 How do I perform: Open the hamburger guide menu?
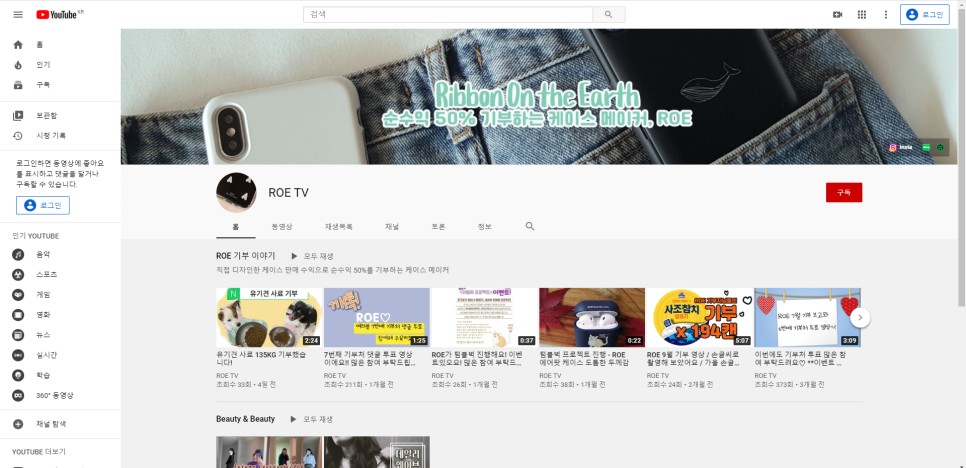[x=18, y=14]
